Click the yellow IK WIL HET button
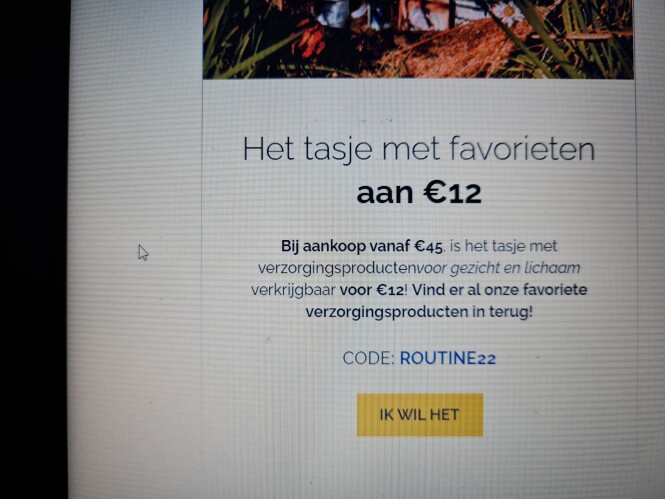Screen dimensions: 665x499 pos(420,415)
